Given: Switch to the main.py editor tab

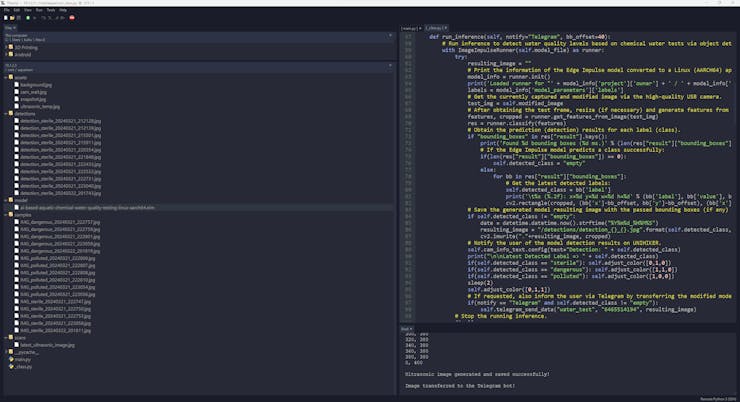Looking at the screenshot, I should 409,28.
